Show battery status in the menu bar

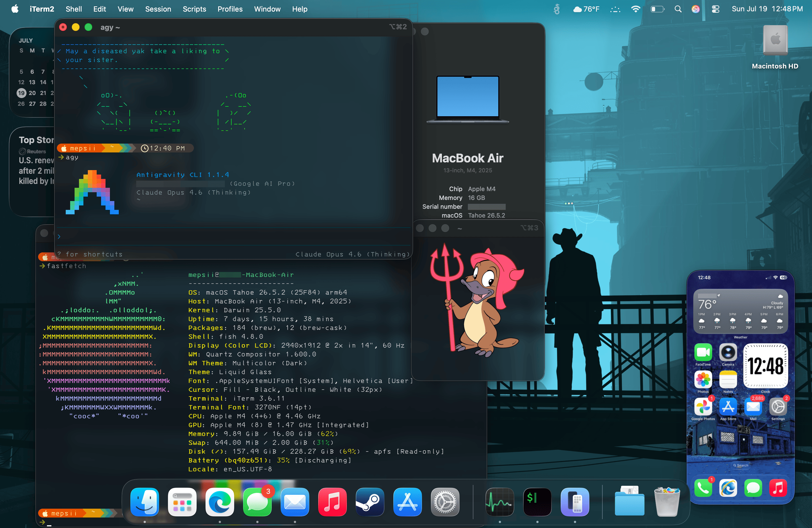coord(657,9)
